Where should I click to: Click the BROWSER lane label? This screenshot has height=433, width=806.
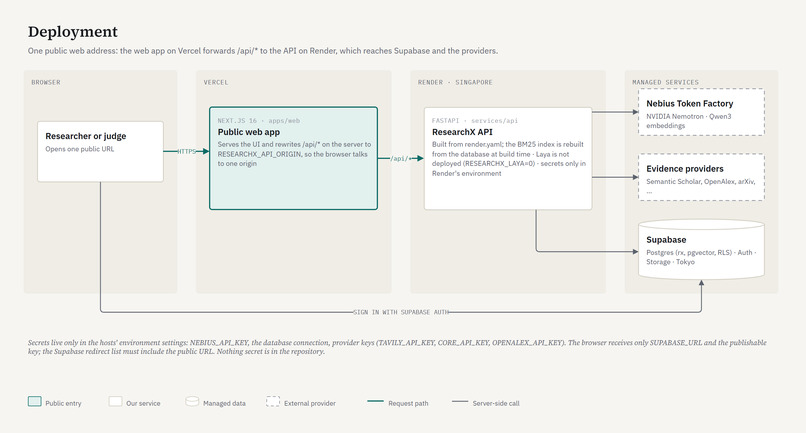pos(46,82)
